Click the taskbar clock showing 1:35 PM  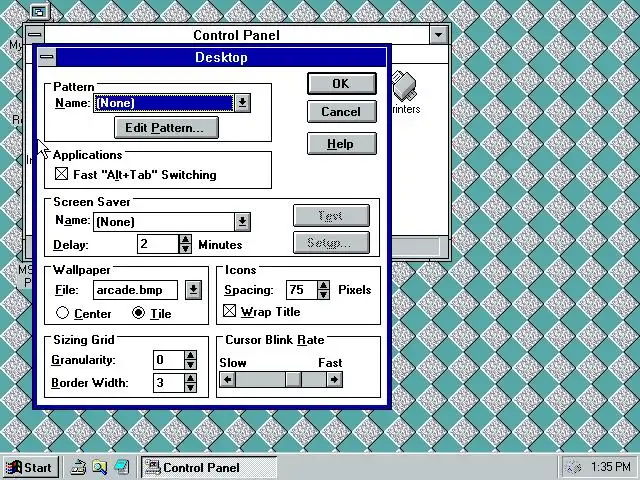611,467
